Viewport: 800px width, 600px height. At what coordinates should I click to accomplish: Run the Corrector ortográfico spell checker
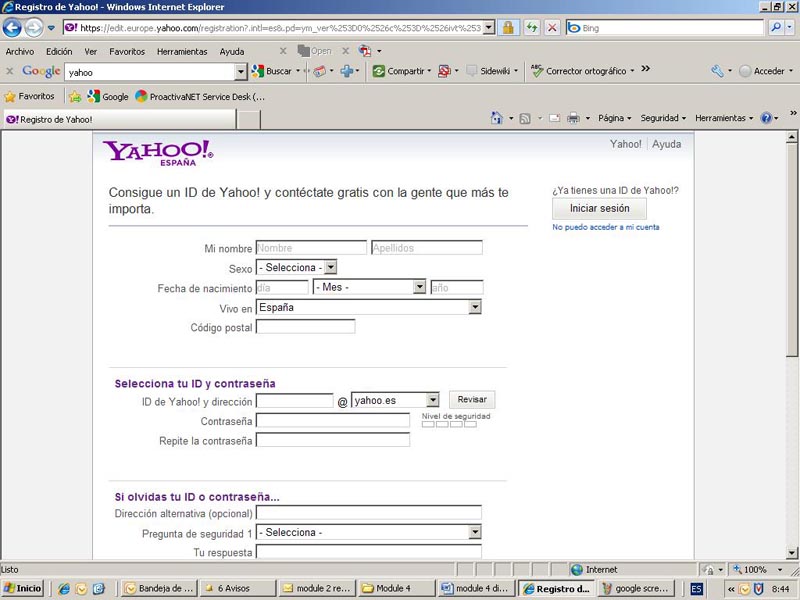(x=582, y=71)
